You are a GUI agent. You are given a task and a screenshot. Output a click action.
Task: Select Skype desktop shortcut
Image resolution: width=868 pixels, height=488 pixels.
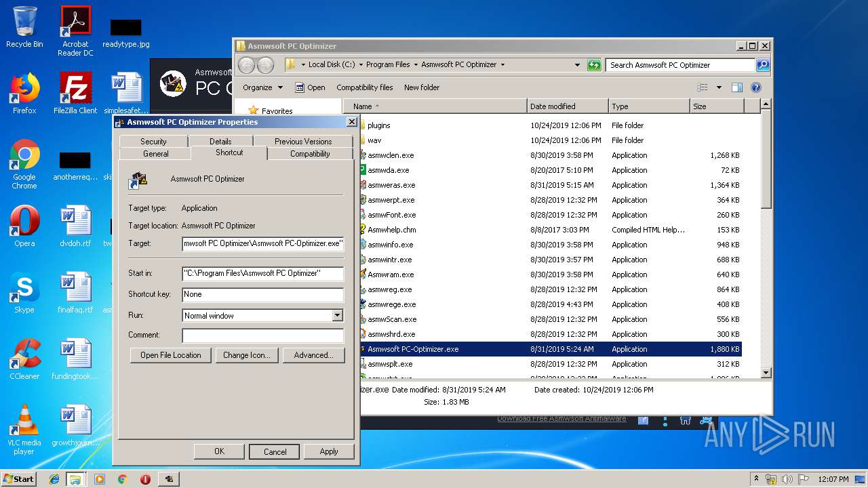pos(24,293)
